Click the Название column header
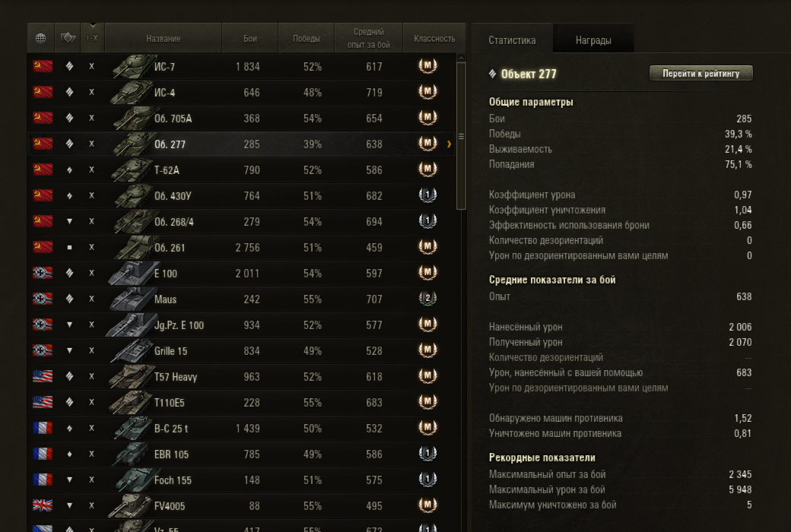 pyautogui.click(x=164, y=38)
